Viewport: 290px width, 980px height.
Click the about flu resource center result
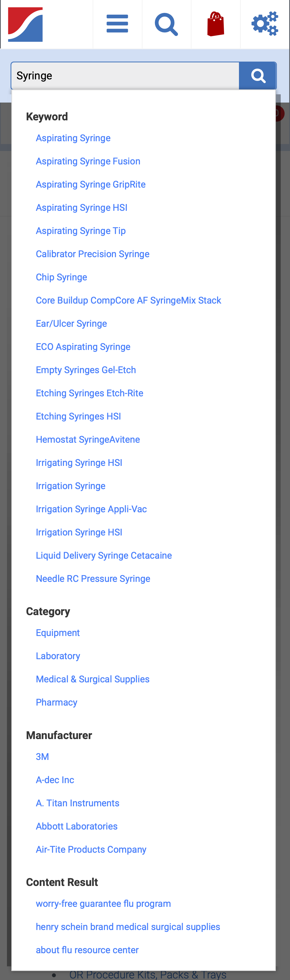click(87, 950)
